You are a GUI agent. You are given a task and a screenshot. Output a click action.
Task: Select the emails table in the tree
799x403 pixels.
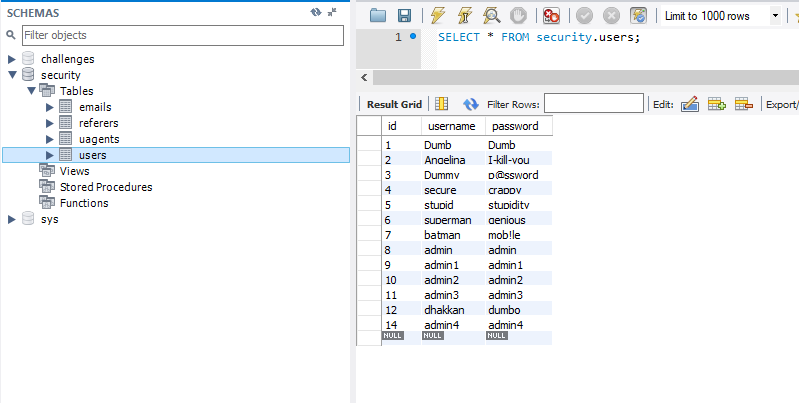tap(95, 107)
